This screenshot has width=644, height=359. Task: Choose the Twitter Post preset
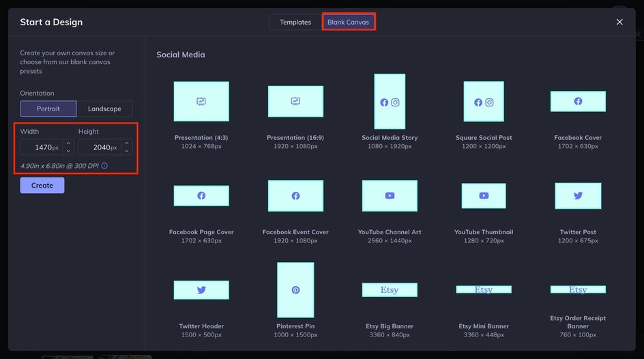coord(578,196)
